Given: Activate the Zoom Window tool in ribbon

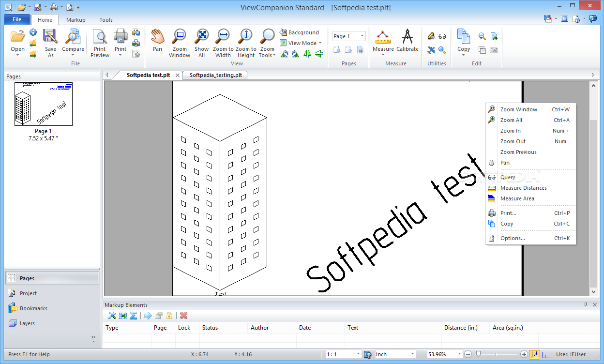Looking at the screenshot, I should [180, 43].
